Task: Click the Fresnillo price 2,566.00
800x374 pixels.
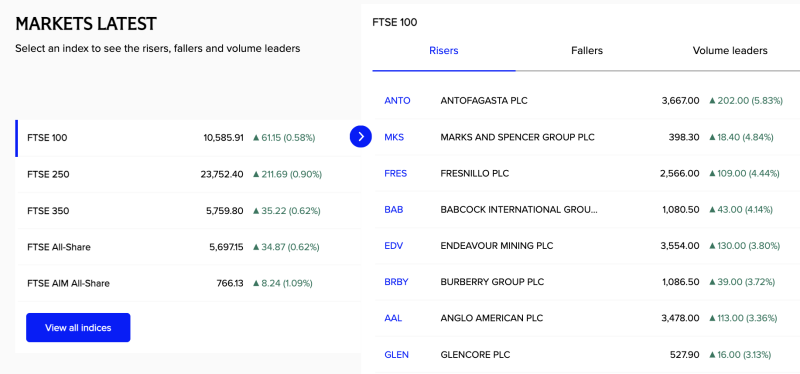Action: pyautogui.click(x=680, y=173)
